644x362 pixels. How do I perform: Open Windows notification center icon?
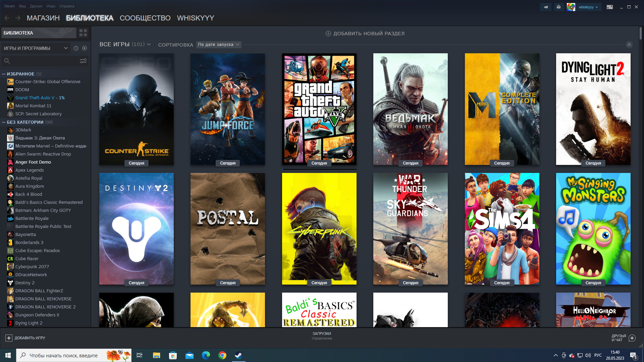634,356
